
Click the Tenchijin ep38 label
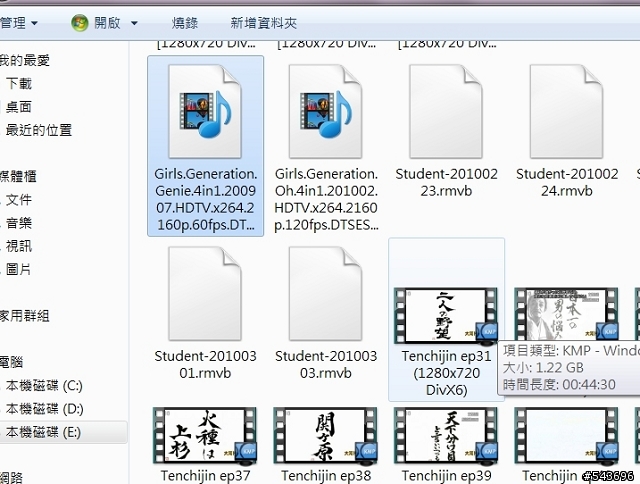[x=326, y=475]
